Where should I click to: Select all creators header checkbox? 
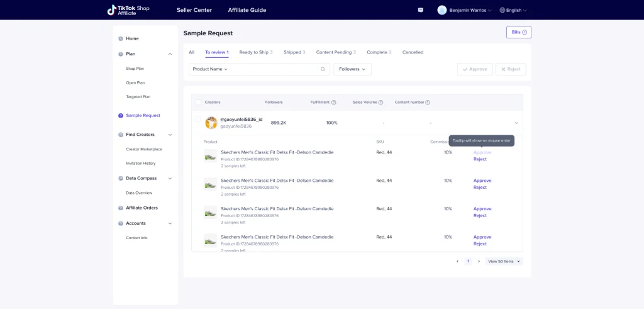[198, 103]
